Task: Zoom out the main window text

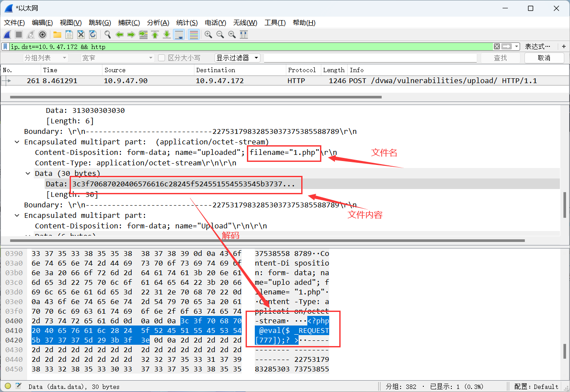Action: [x=220, y=35]
